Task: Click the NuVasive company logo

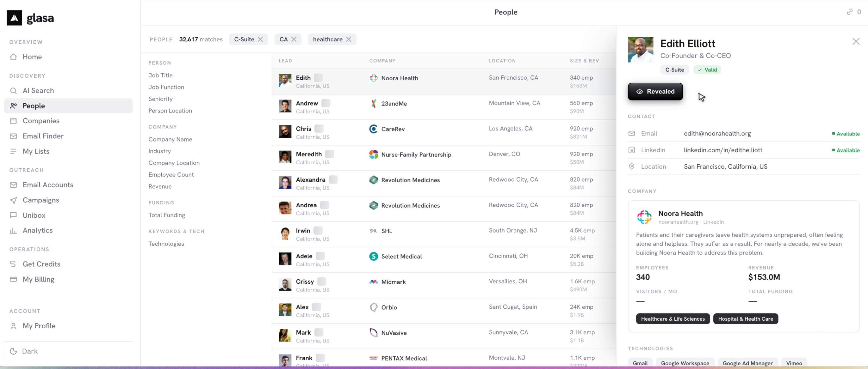Action: 373,333
